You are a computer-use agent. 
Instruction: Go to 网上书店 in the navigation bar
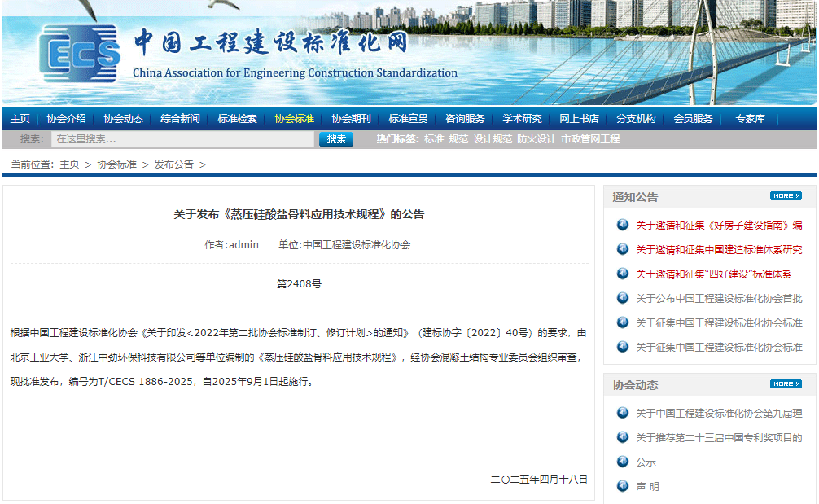point(579,119)
